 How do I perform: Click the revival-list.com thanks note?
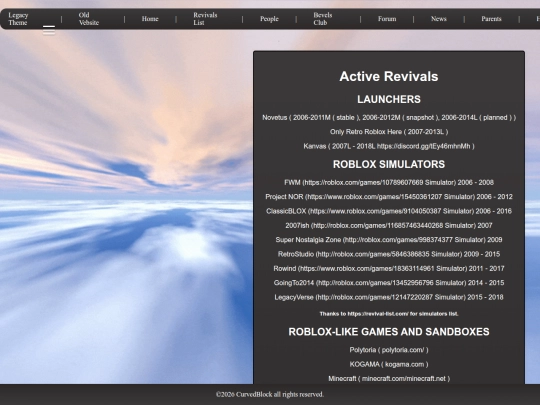click(x=389, y=314)
